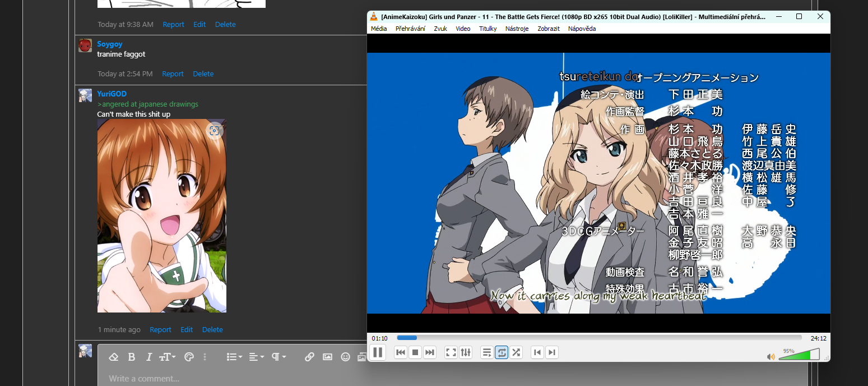Expand the font size dropdown
The width and height of the screenshot is (868, 386).
(x=168, y=357)
